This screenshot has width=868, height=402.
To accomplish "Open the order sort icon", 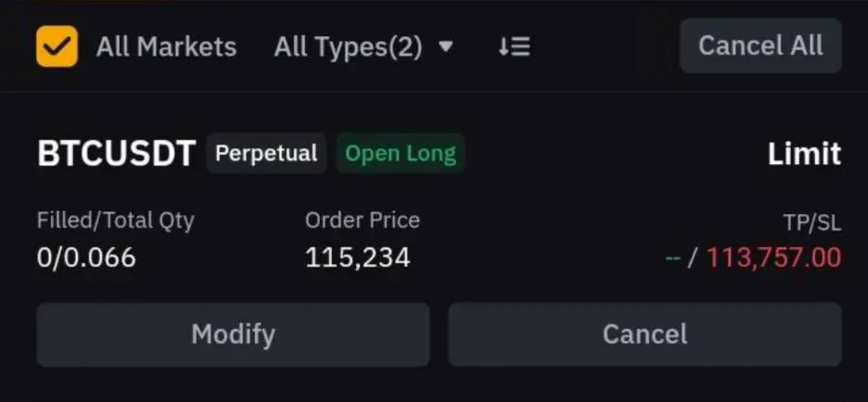I will pyautogui.click(x=514, y=47).
